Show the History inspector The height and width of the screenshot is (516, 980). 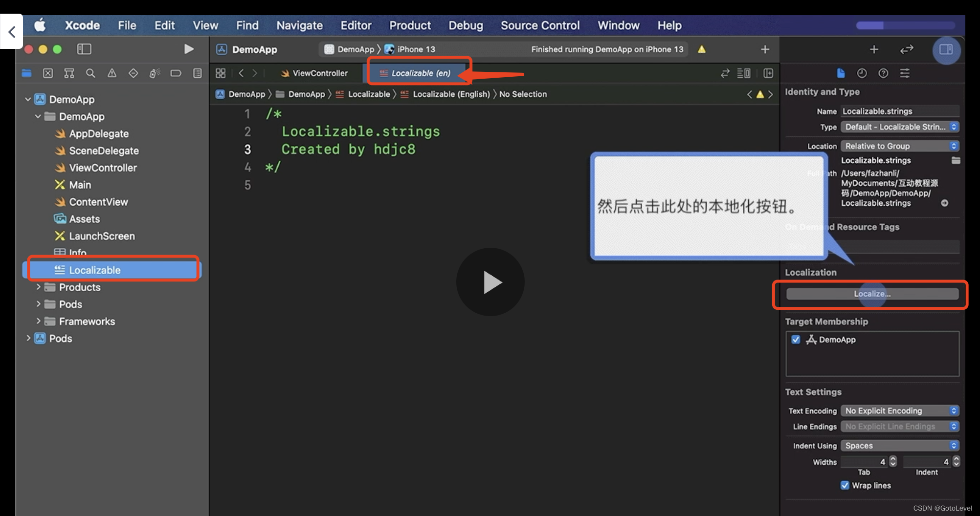pyautogui.click(x=862, y=73)
